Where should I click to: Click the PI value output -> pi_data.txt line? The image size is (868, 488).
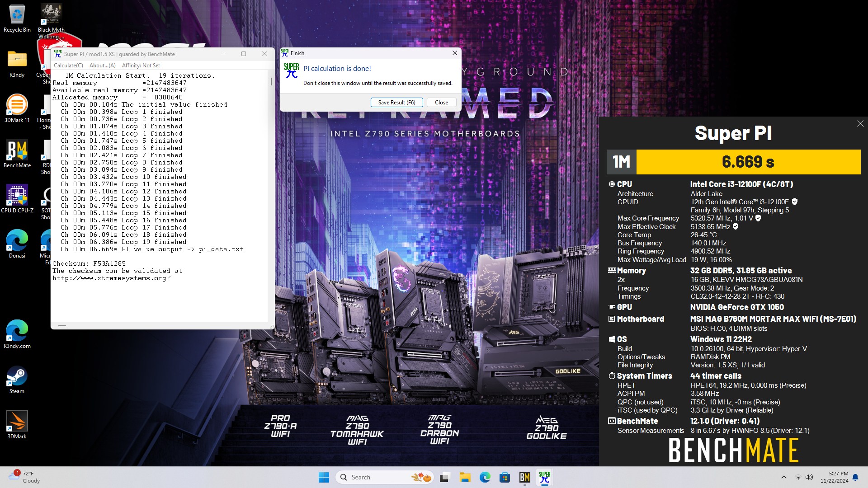point(152,249)
